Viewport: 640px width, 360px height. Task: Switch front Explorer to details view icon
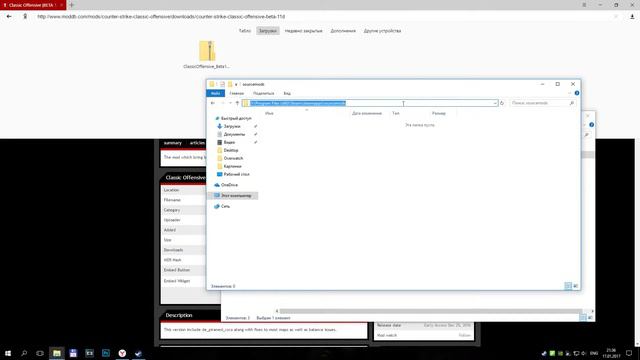568,286
